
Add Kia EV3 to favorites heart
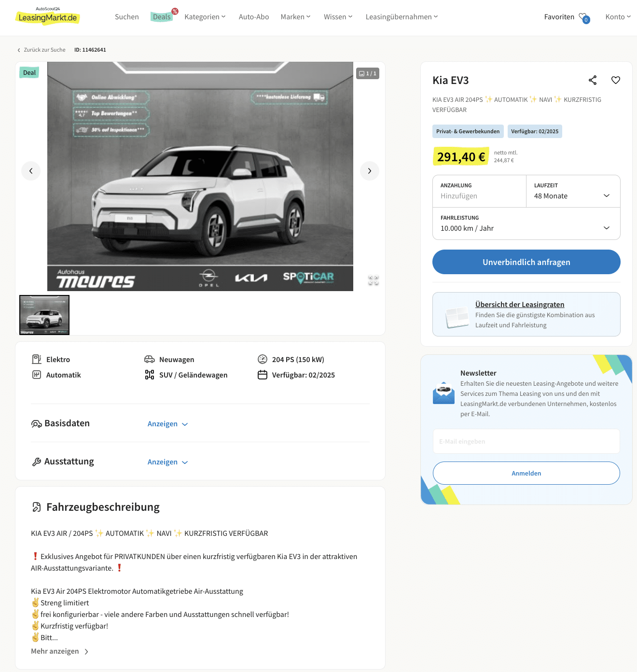point(616,80)
